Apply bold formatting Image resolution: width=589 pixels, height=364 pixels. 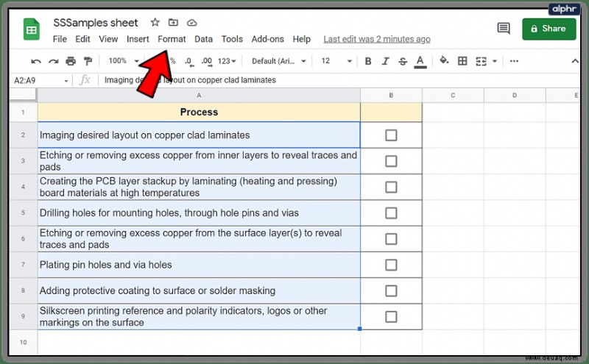pyautogui.click(x=368, y=61)
